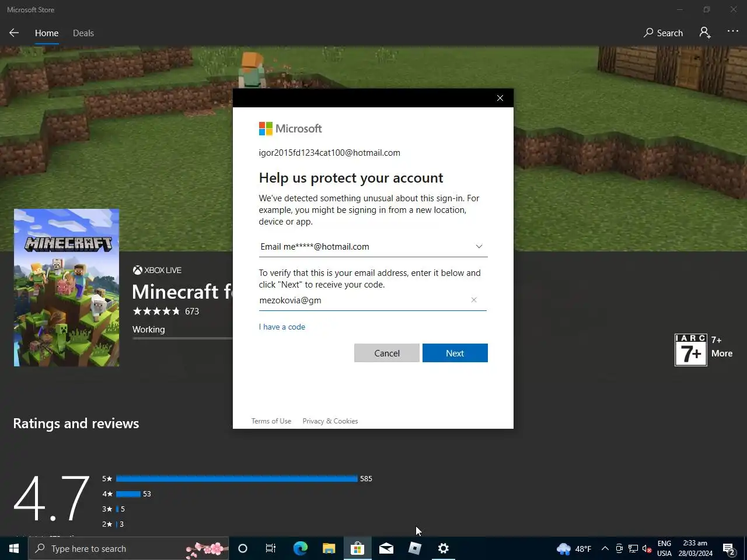Open the account sign-in icon
Image resolution: width=747 pixels, height=560 pixels.
(705, 33)
